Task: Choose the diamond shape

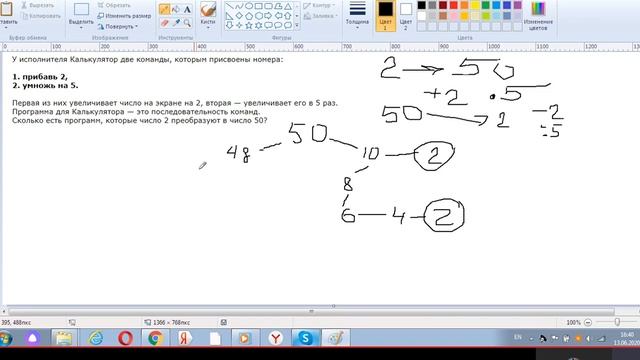Action: pos(239,16)
